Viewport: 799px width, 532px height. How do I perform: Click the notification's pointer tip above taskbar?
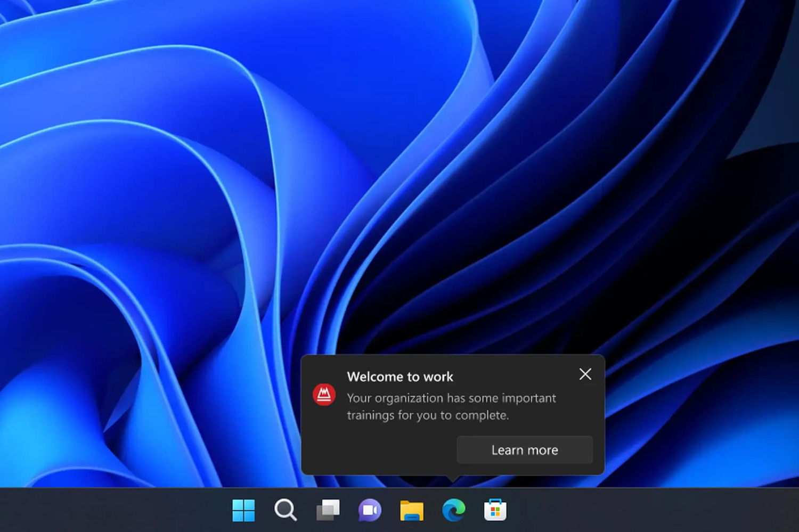click(x=453, y=479)
